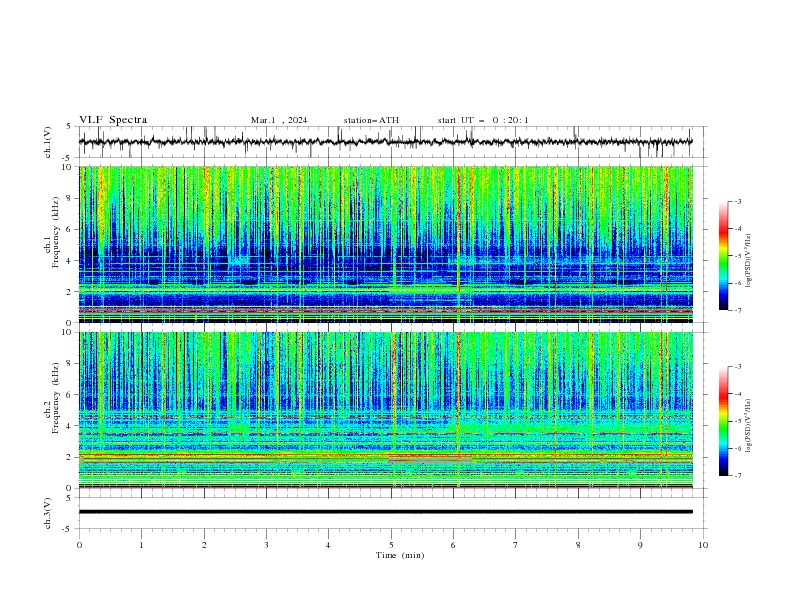The image size is (792, 612).
Task: Click the ch.2 spectrogram color scale bar
Action: (x=723, y=421)
